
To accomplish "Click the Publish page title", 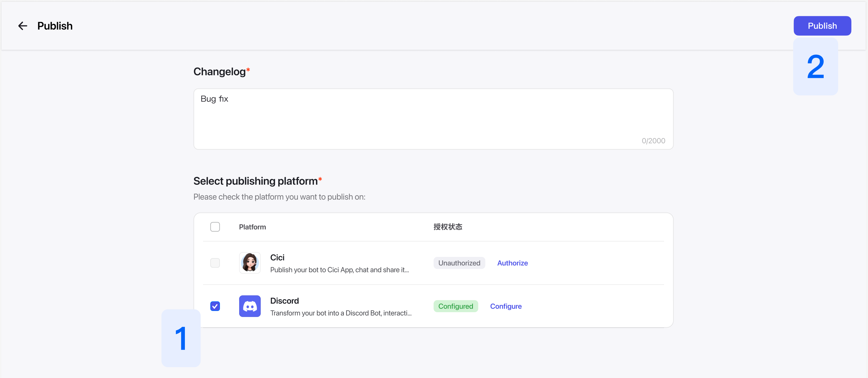I will coord(55,26).
